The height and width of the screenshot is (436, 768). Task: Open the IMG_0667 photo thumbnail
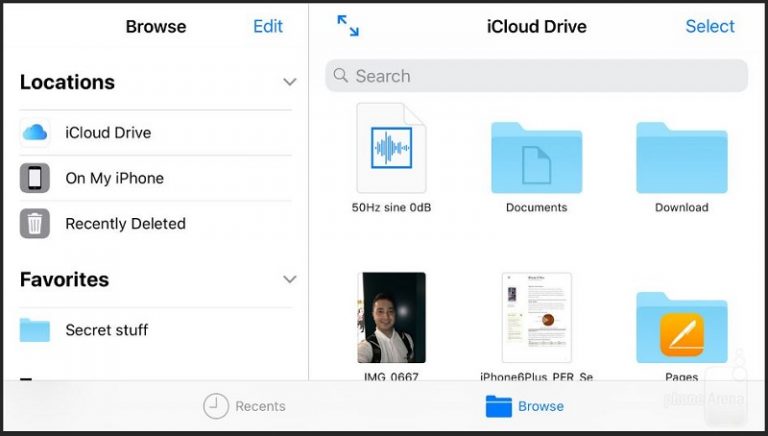tap(391, 317)
